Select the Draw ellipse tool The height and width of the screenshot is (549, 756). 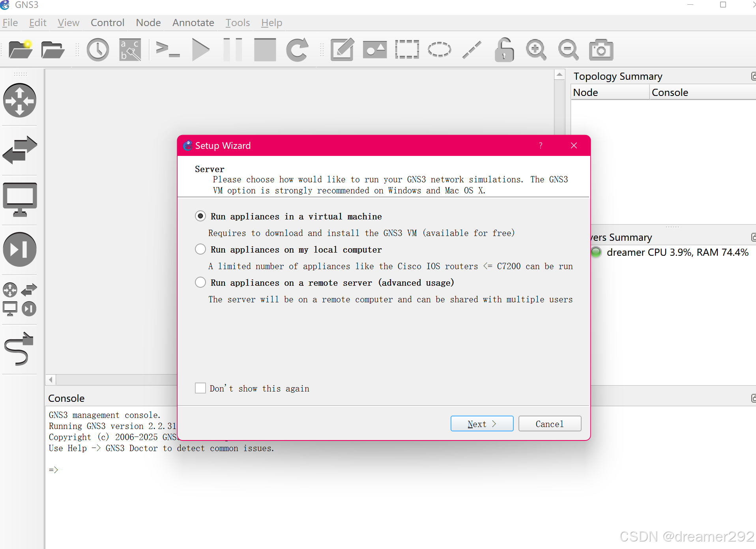pos(439,50)
